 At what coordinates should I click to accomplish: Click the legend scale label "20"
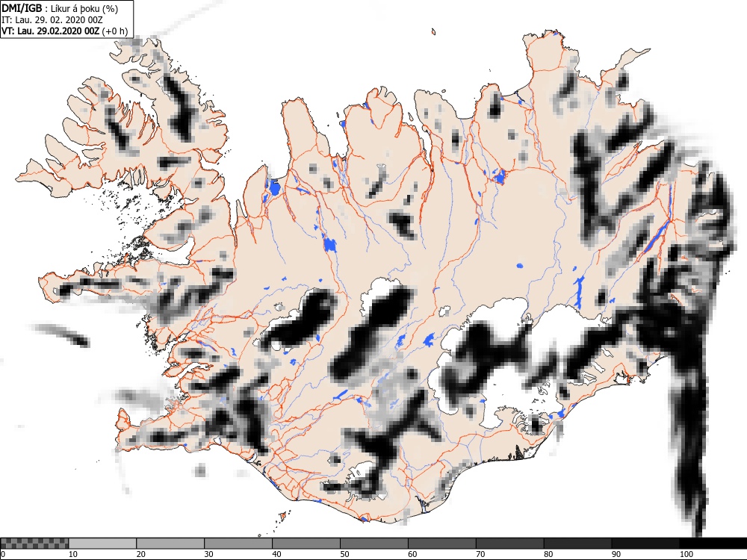tap(141, 554)
